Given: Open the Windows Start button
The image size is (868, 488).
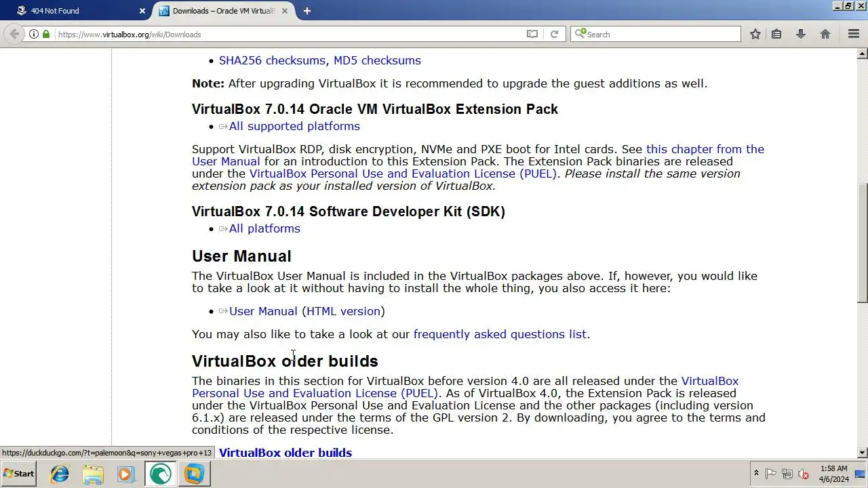Looking at the screenshot, I should tap(18, 474).
